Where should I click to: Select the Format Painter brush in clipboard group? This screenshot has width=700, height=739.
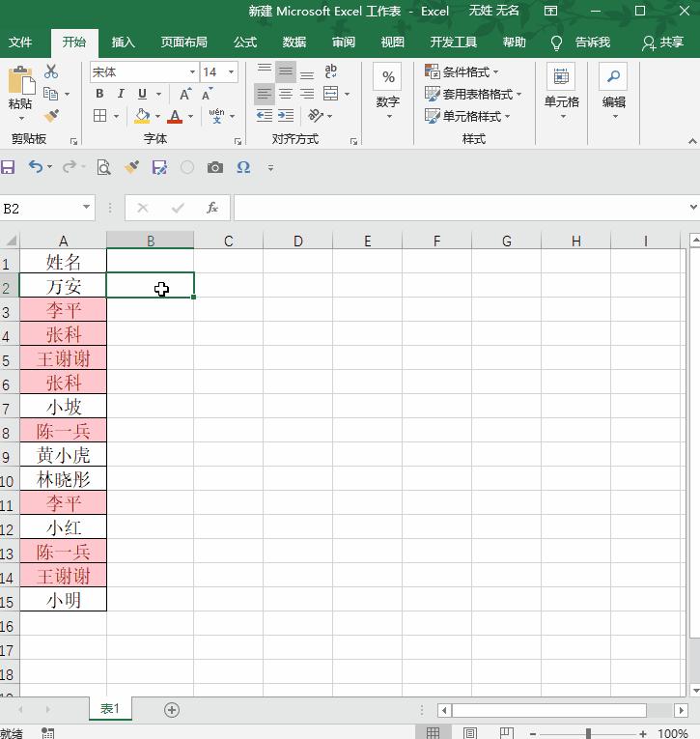[x=51, y=116]
